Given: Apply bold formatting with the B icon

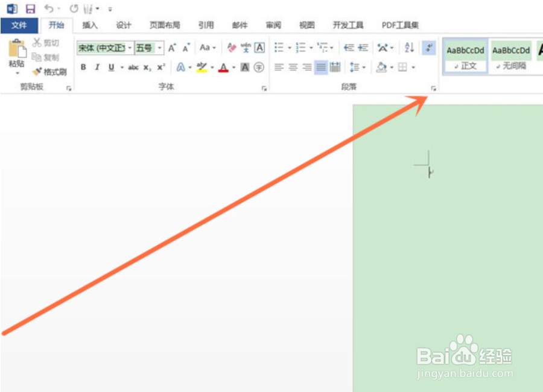Looking at the screenshot, I should 83,68.
